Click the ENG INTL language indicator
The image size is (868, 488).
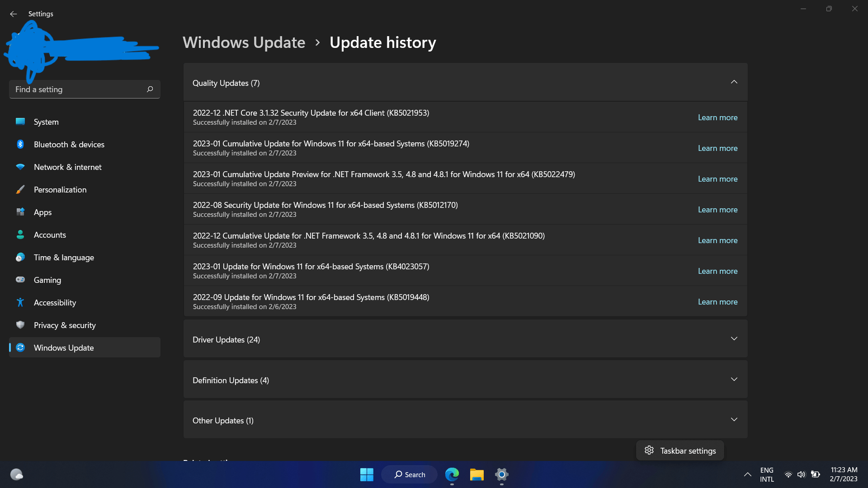767,474
